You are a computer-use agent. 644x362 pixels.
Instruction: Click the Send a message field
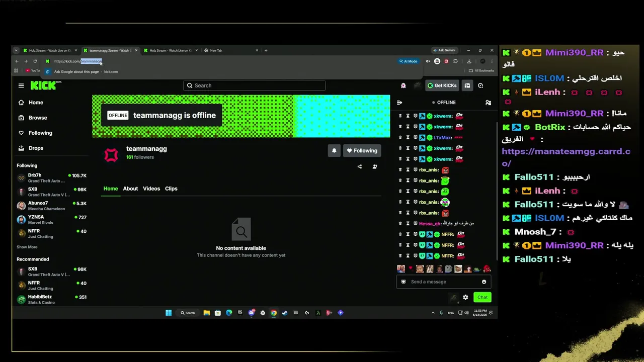point(443,282)
